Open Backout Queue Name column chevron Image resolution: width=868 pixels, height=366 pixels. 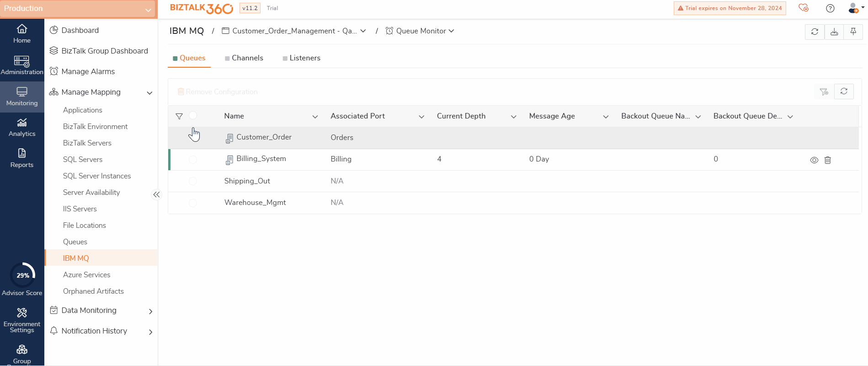698,117
